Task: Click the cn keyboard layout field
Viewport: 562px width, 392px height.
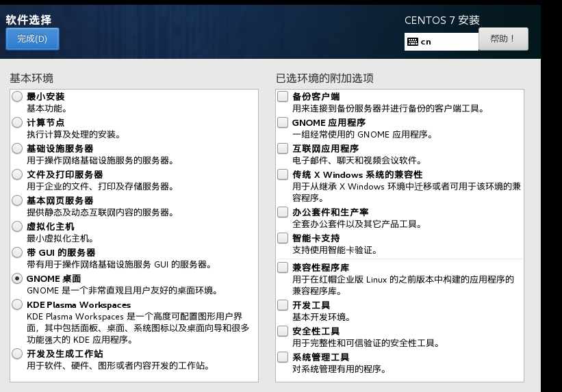Action: pyautogui.click(x=442, y=42)
